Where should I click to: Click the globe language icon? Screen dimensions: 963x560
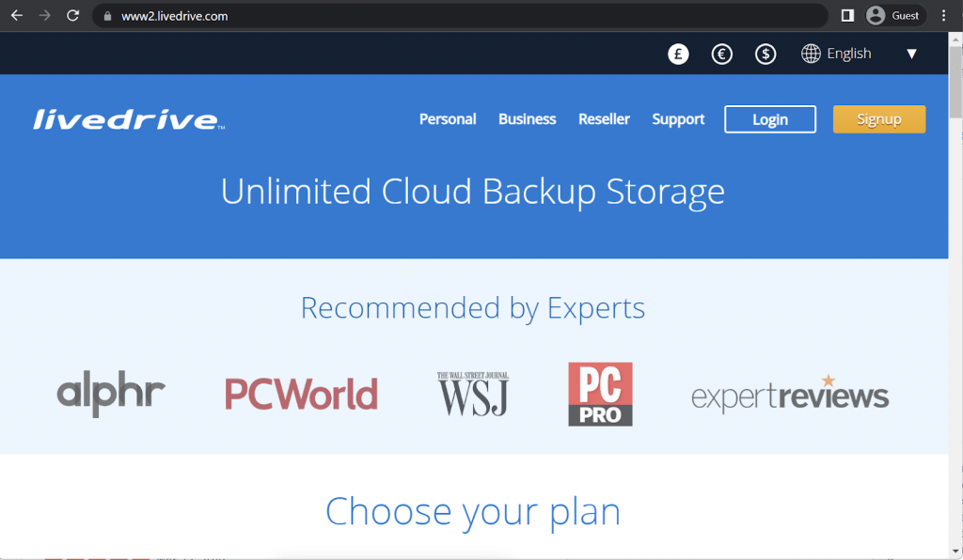810,54
